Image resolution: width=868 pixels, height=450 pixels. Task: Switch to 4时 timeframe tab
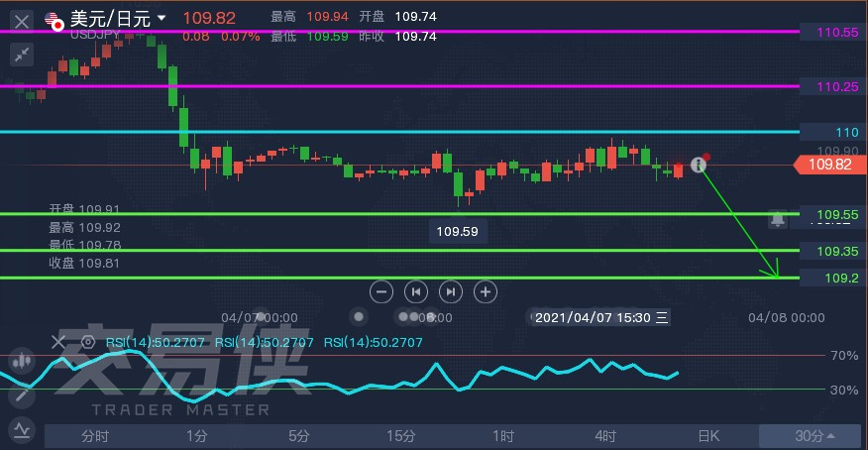pyautogui.click(x=605, y=436)
